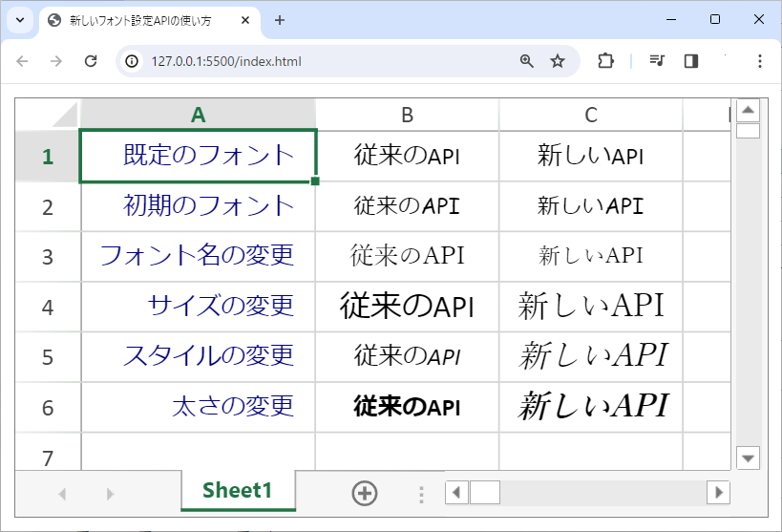Expand the tab search dropdown

[20, 20]
